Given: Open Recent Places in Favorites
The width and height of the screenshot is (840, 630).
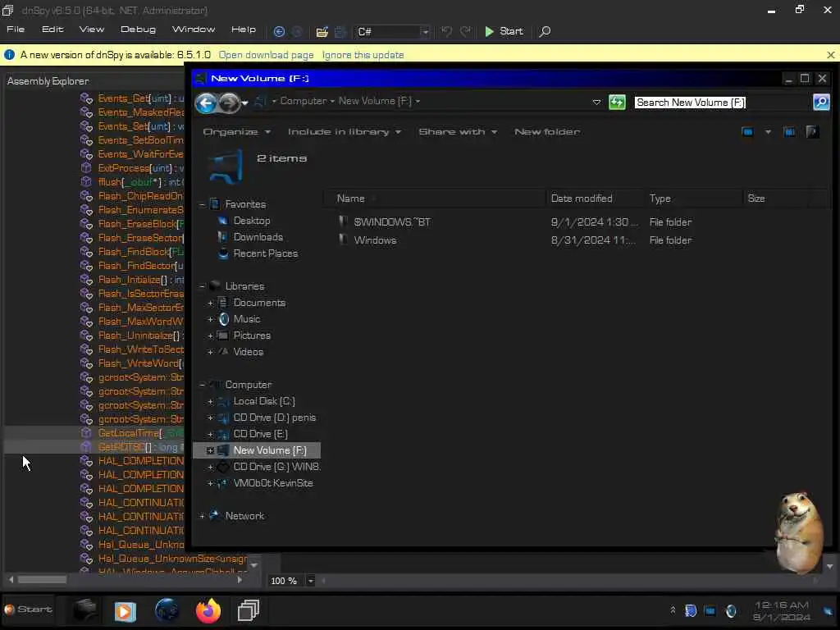Looking at the screenshot, I should [266, 253].
